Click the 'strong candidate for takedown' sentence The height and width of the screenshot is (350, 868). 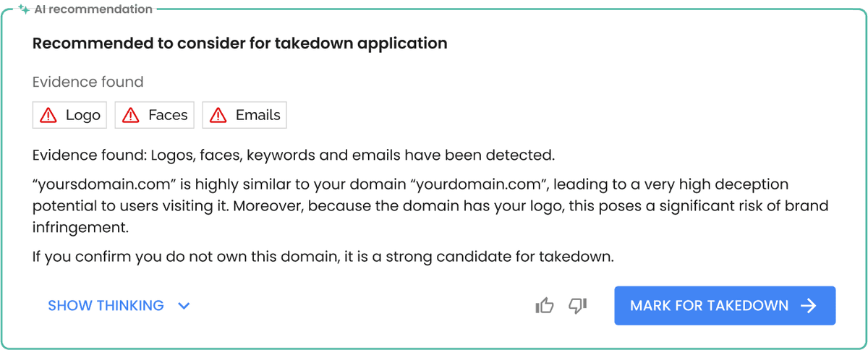point(323,255)
